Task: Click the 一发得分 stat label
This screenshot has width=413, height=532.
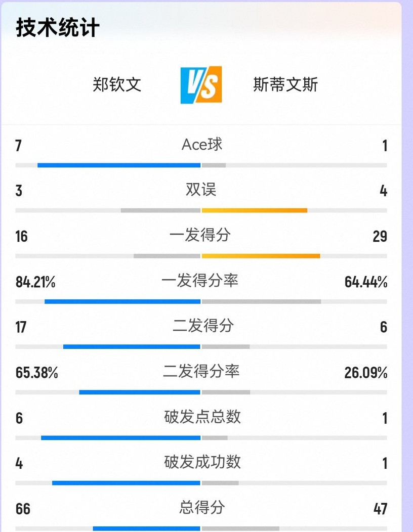Action: point(201,235)
